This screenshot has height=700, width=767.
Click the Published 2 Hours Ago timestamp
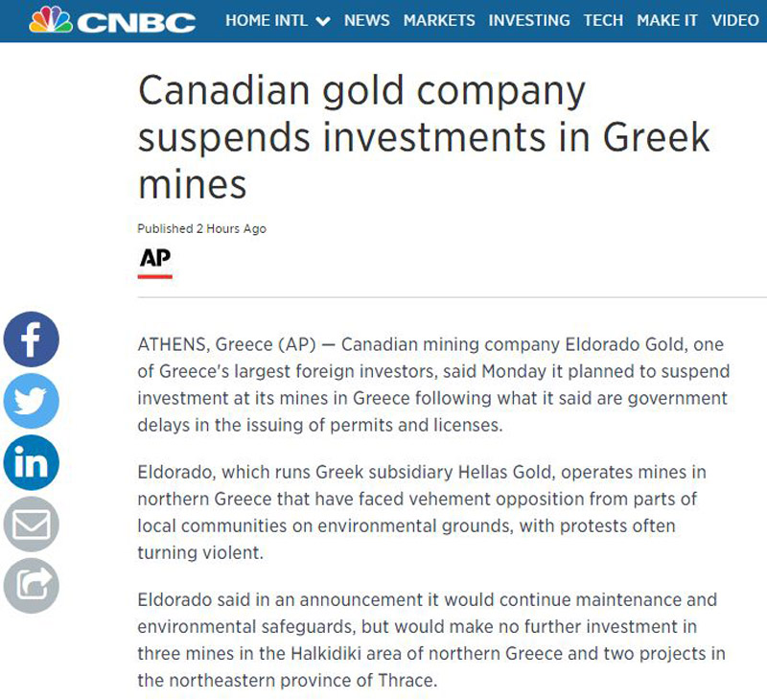(201, 228)
